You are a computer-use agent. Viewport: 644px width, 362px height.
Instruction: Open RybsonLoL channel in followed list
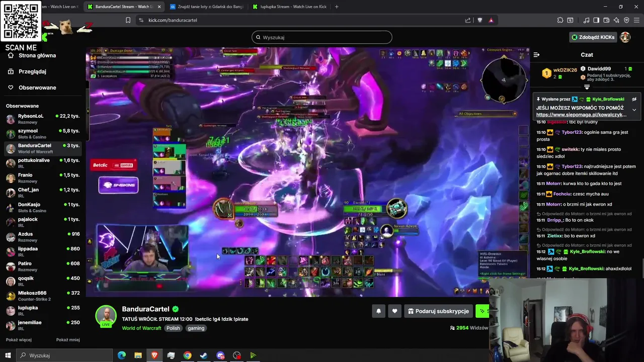[43, 119]
